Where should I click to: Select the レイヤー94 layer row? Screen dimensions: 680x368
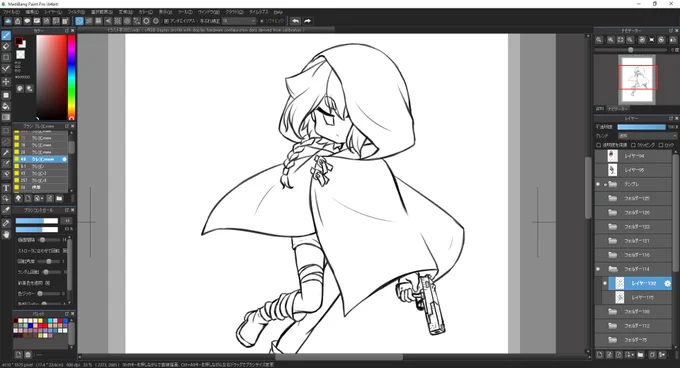pyautogui.click(x=633, y=156)
